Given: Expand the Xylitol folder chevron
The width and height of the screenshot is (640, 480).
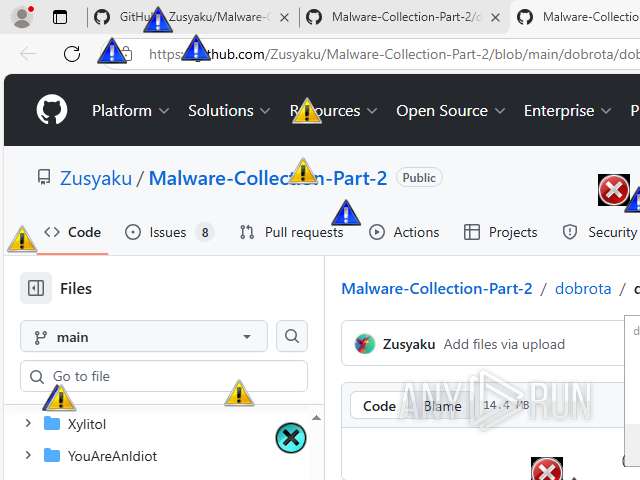Looking at the screenshot, I should tap(28, 423).
